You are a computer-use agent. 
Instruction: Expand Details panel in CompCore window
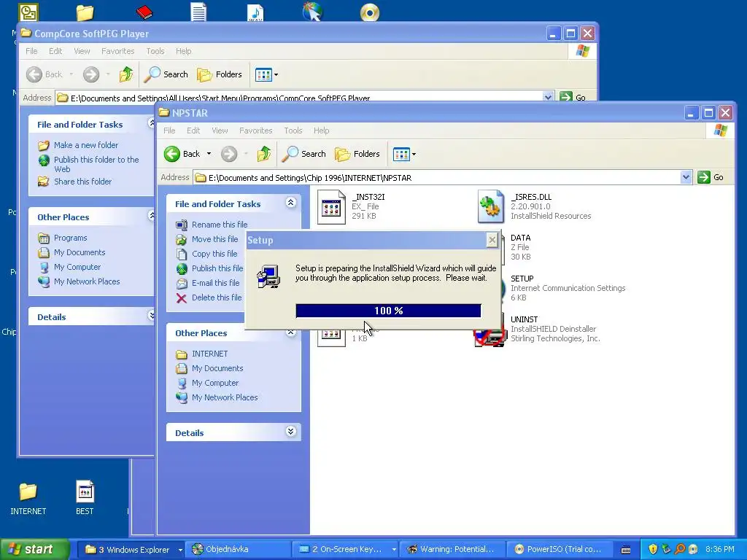(x=151, y=316)
